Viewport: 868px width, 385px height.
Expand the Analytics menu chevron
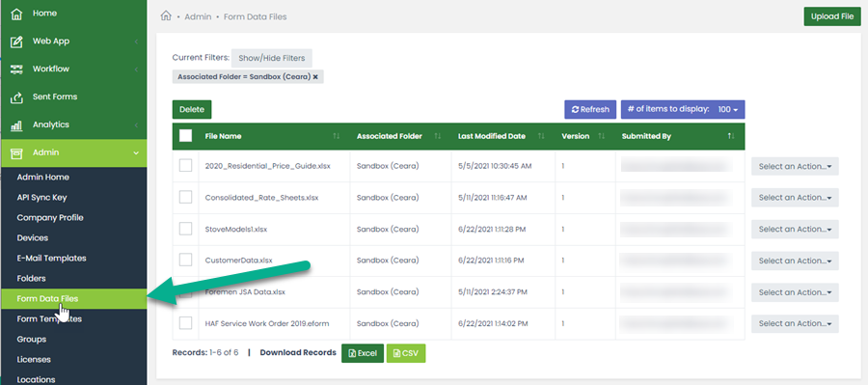coord(136,125)
